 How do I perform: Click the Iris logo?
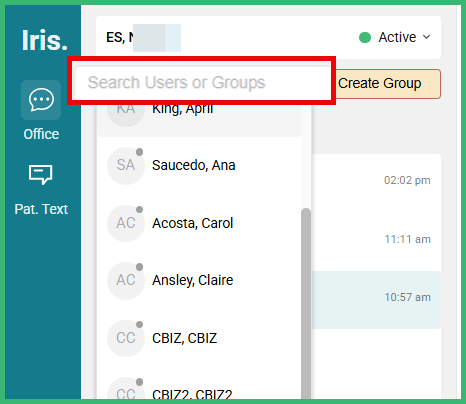(45, 40)
